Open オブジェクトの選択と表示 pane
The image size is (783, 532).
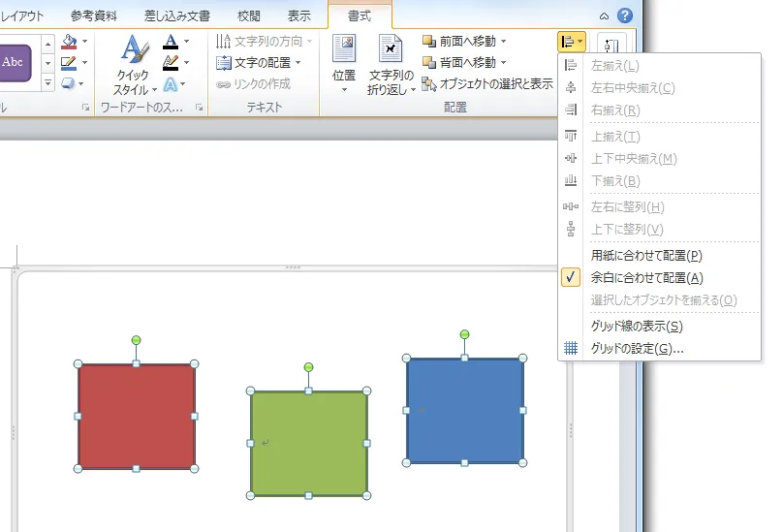coord(487,84)
